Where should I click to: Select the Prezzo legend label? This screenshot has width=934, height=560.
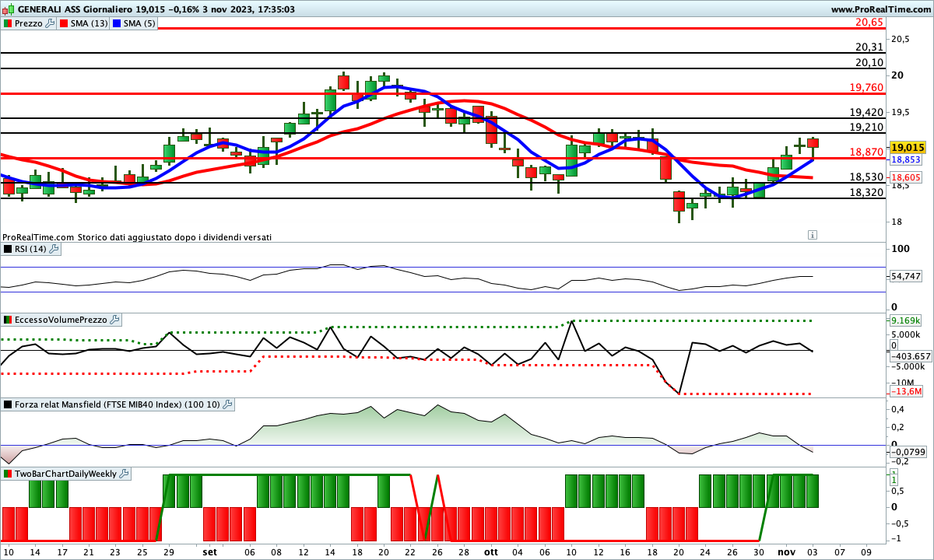point(29,23)
